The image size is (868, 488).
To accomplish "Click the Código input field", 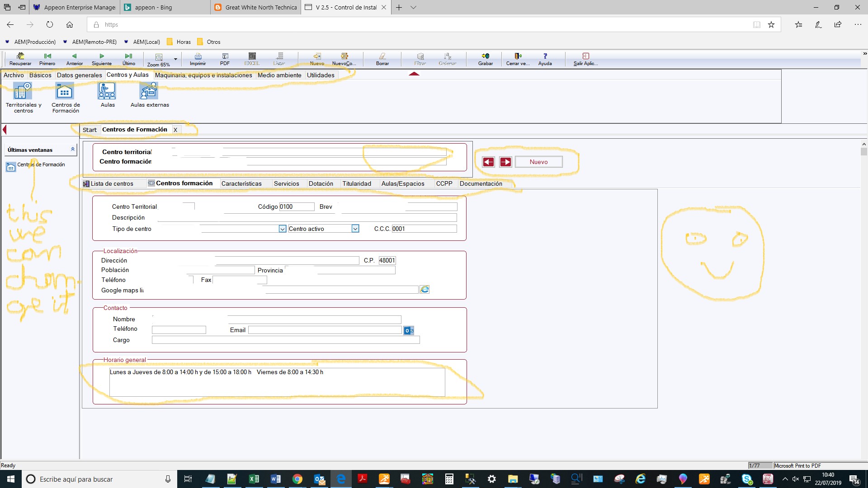I will click(x=297, y=207).
